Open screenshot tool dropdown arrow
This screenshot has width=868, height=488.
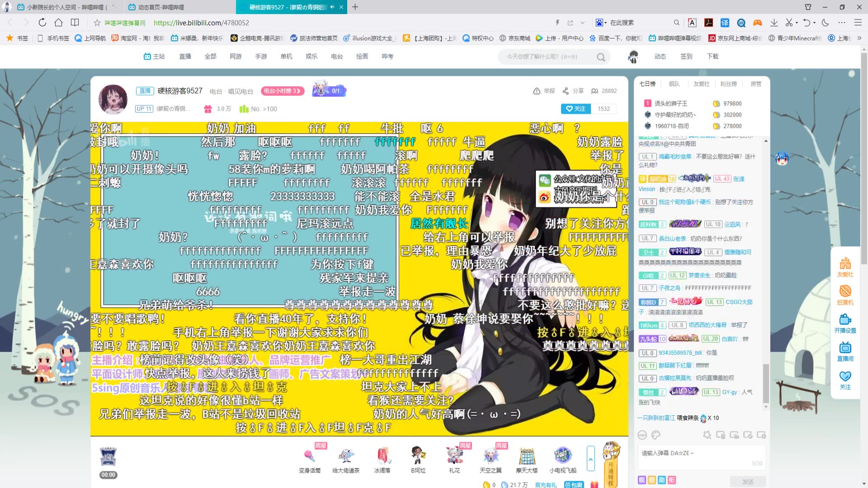click(x=797, y=23)
